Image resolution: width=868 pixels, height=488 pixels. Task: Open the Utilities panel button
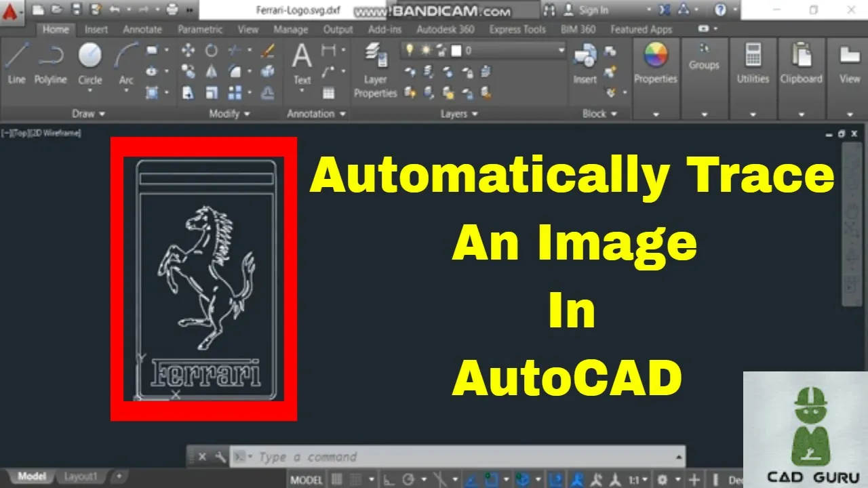pos(753,64)
